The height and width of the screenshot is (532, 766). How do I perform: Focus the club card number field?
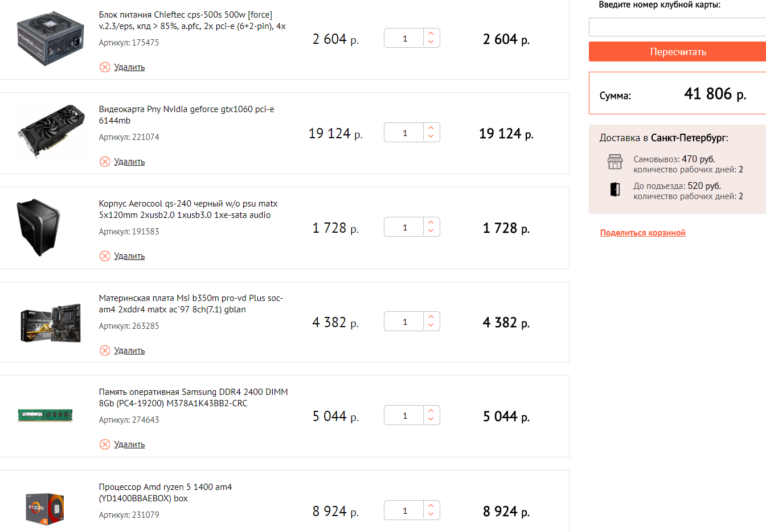tap(677, 27)
